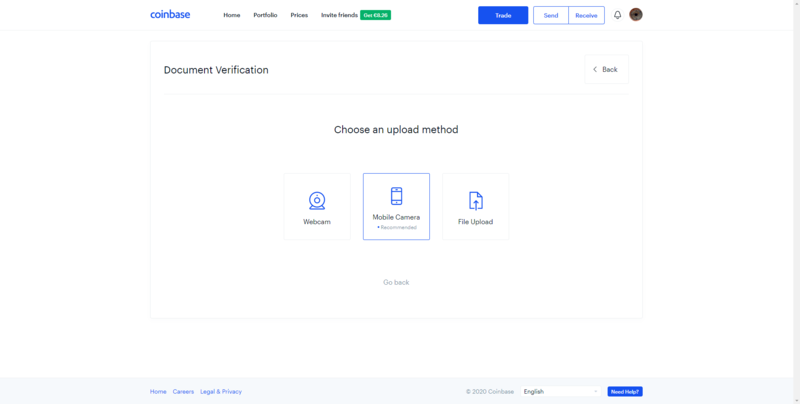
Task: Click the Send button
Action: pos(551,15)
